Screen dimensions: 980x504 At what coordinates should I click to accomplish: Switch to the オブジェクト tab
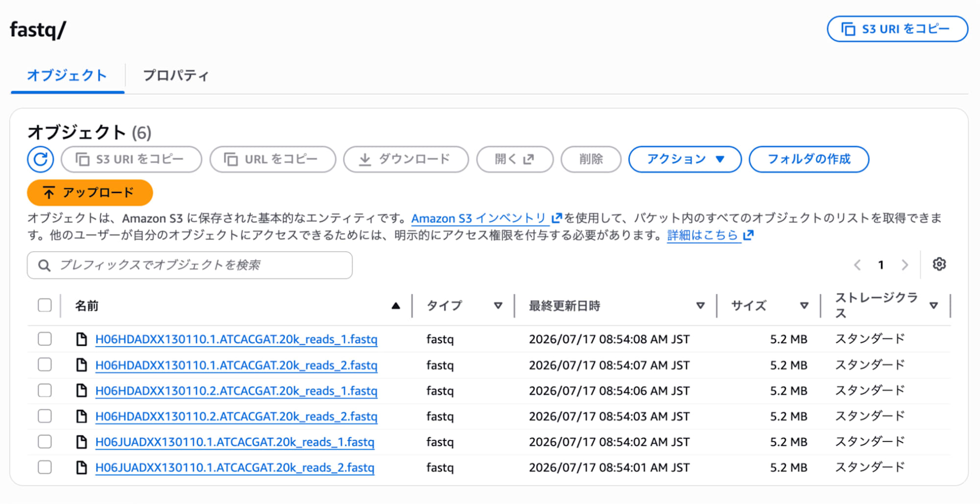(67, 75)
